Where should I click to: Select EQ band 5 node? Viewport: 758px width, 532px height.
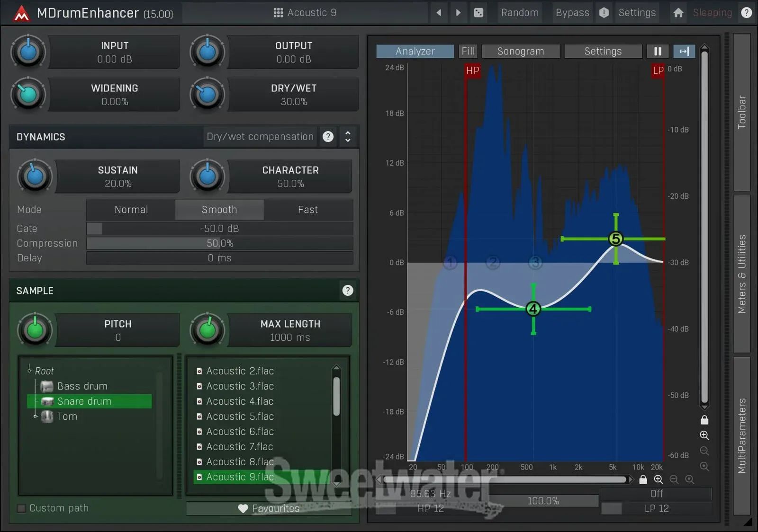[x=616, y=239]
